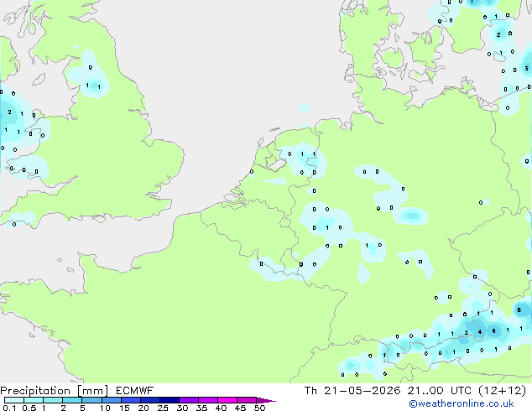Pick the 10–15 mm blue legend swatch
This screenshot has width=532, height=411.
click(x=112, y=400)
